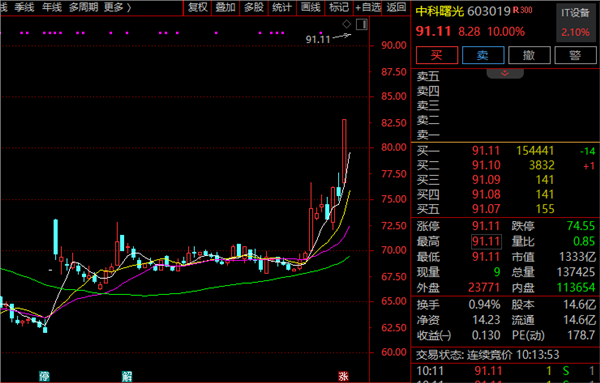Screen dimensions: 600x383
Task: Click the 卖 sell button
Action: coord(483,55)
